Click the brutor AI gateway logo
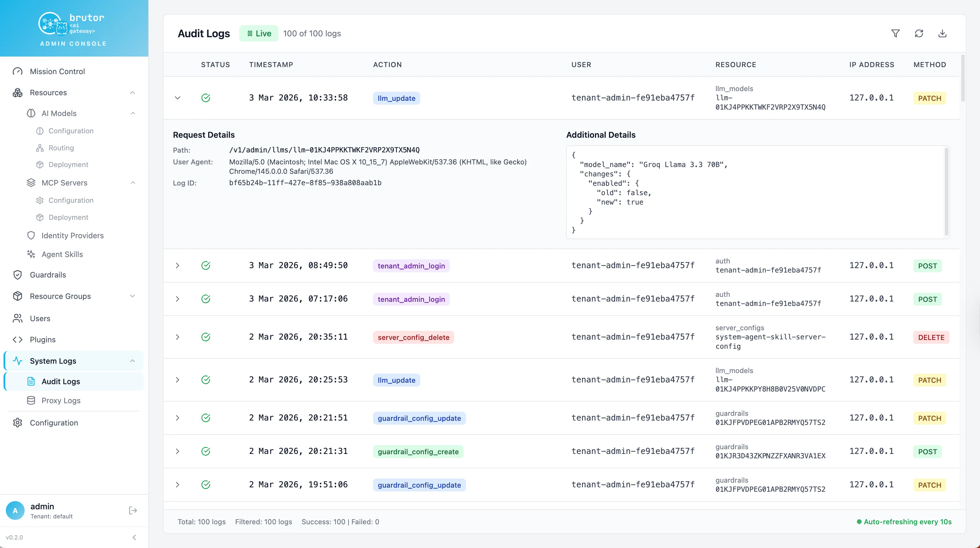The height and width of the screenshot is (548, 980). point(72,23)
